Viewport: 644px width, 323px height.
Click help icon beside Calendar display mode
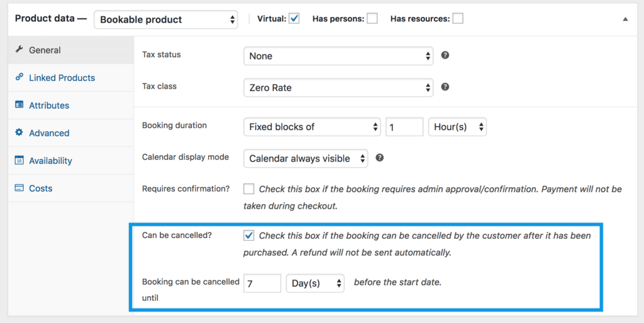tap(380, 158)
